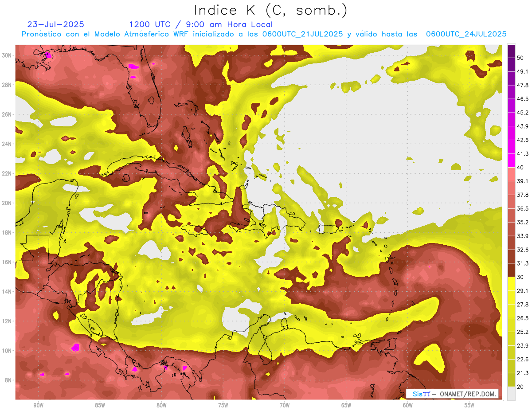Screen dimensions: 532x411
Task: Click the 65W longitude label
Action: pos(346,405)
